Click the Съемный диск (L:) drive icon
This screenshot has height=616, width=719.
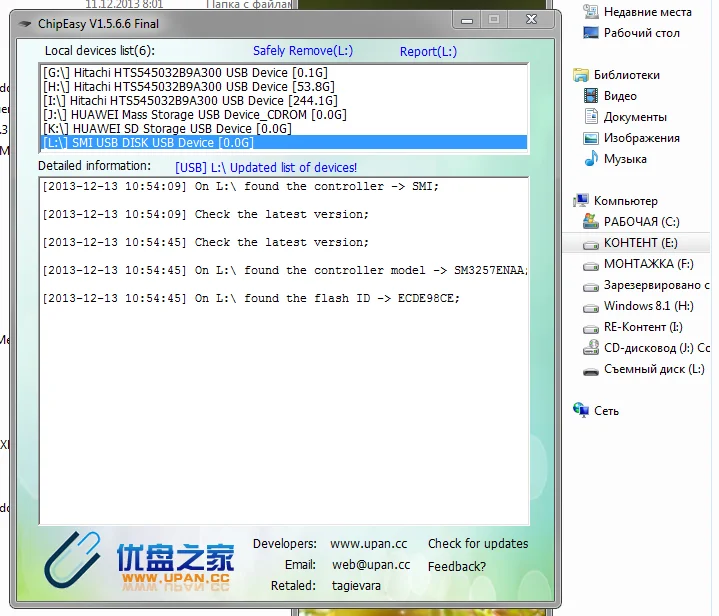(x=591, y=371)
